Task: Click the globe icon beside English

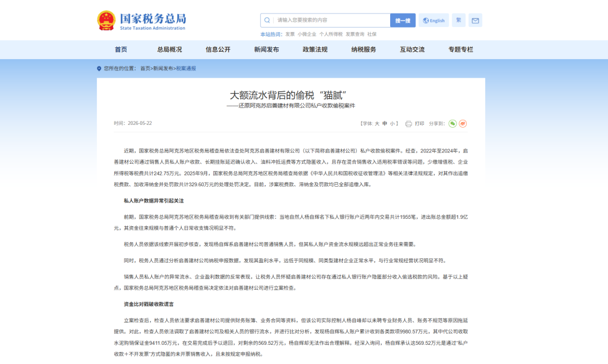Action: pos(426,21)
